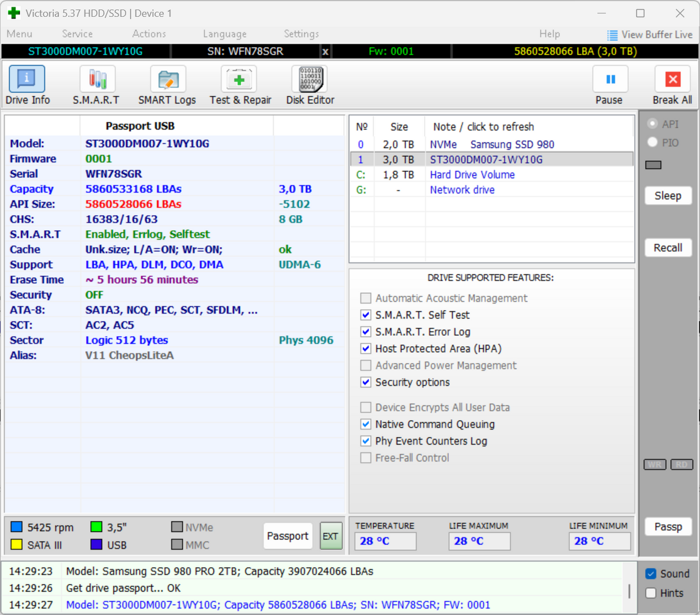Open the Help menu
The width and height of the screenshot is (700, 615).
point(549,34)
